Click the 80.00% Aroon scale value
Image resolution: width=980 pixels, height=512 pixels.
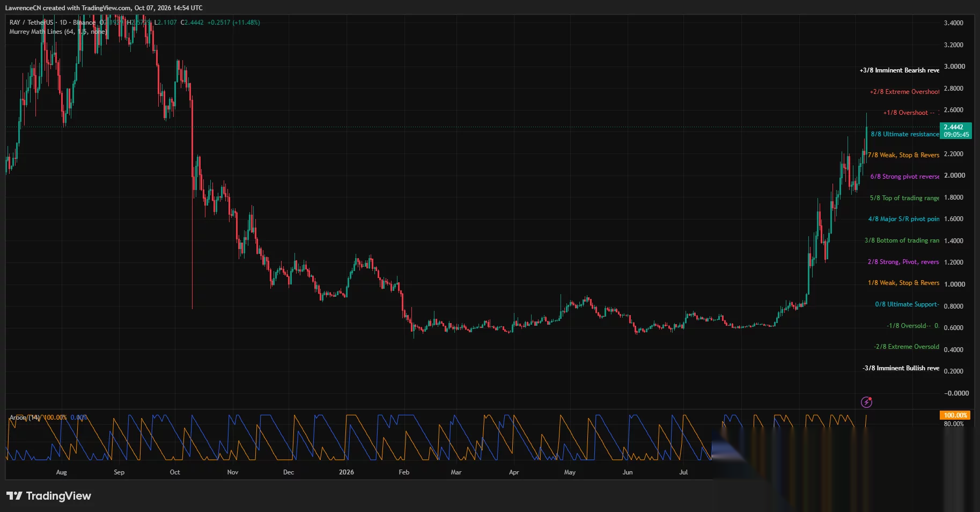954,424
